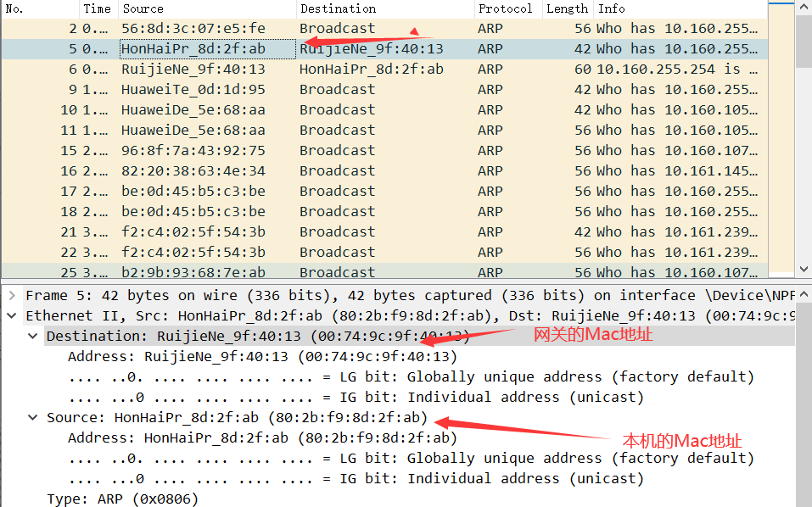The width and height of the screenshot is (812, 507).
Task: Collapse the Ethernet II tree node
Action: [12, 315]
